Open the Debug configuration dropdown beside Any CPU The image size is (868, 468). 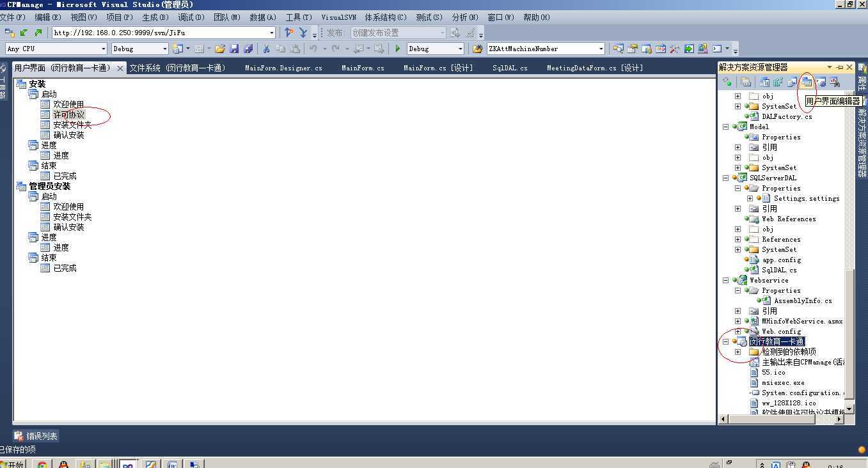[x=164, y=49]
